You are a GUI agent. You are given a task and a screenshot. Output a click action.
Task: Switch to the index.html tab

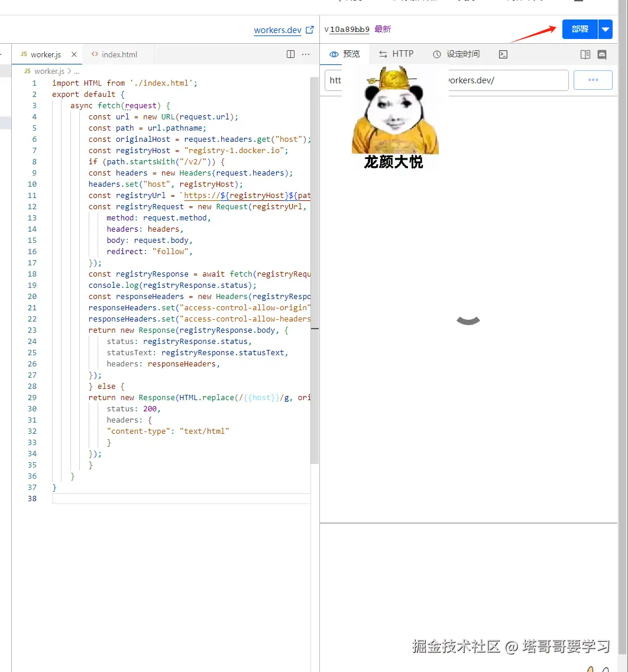point(119,54)
